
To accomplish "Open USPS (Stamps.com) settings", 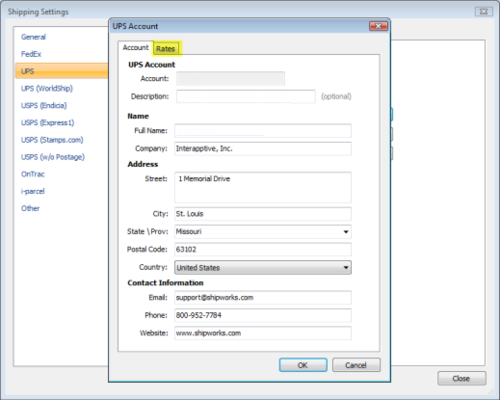I will 52,140.
